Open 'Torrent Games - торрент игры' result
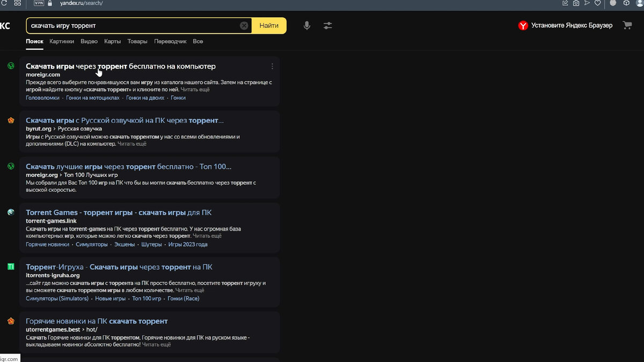The width and height of the screenshot is (644, 362). (x=119, y=212)
